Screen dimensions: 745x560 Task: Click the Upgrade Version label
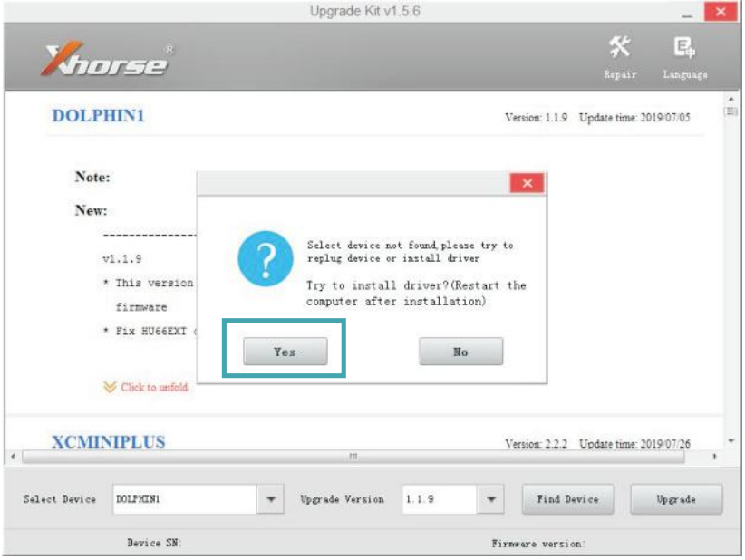pyautogui.click(x=342, y=499)
